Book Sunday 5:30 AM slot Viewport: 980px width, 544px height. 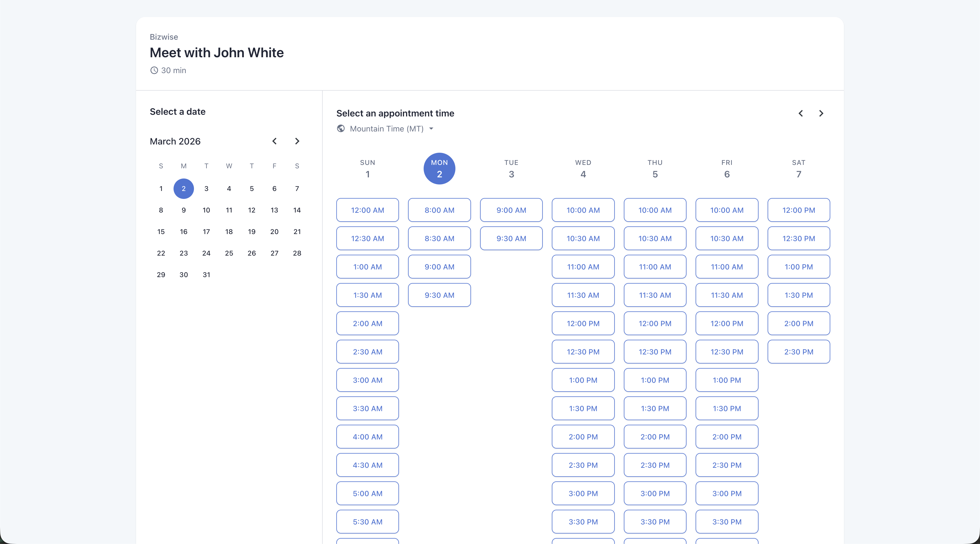[367, 522]
